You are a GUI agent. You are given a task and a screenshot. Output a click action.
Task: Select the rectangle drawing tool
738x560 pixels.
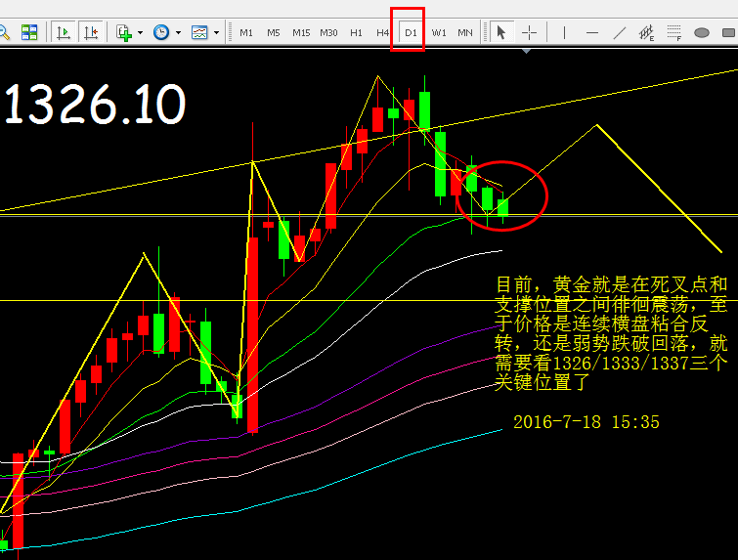click(728, 32)
